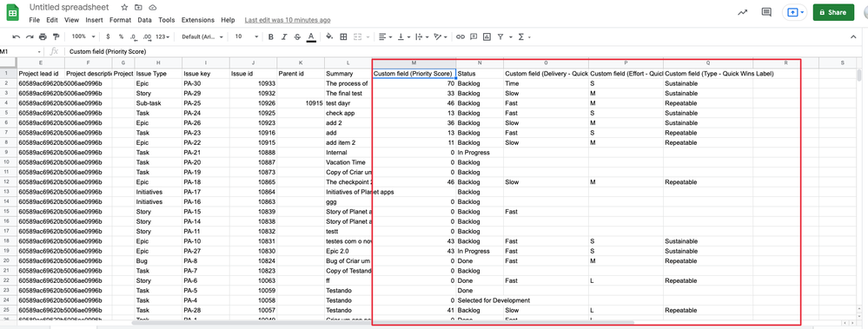Toggle bold formatting
Screen dimensions: 868x329
click(x=271, y=37)
